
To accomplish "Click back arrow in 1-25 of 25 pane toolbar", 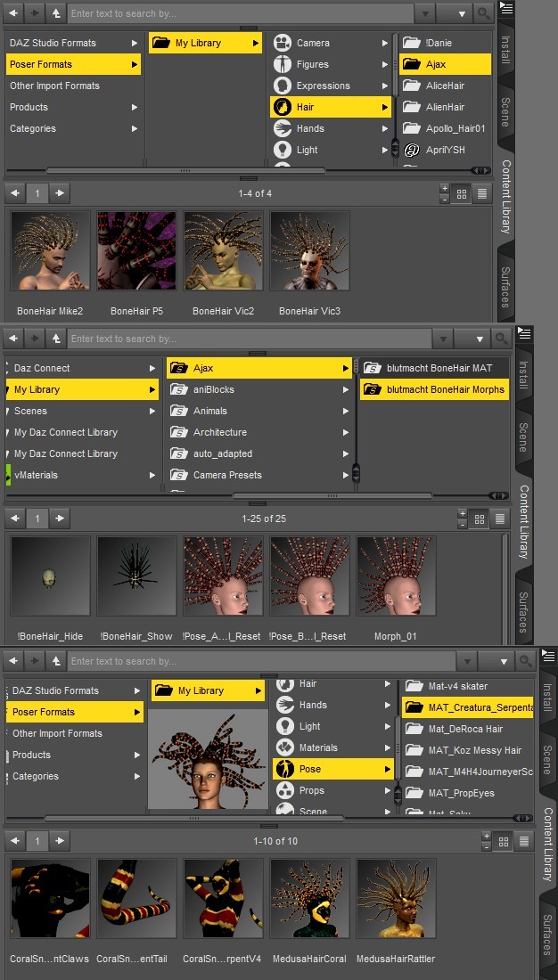I will pos(13,339).
